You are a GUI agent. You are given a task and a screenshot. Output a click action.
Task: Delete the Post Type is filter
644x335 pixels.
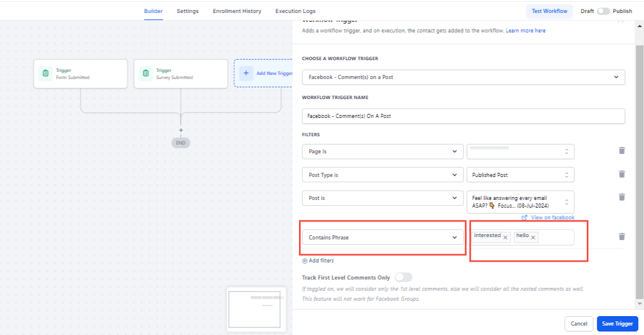[622, 174]
